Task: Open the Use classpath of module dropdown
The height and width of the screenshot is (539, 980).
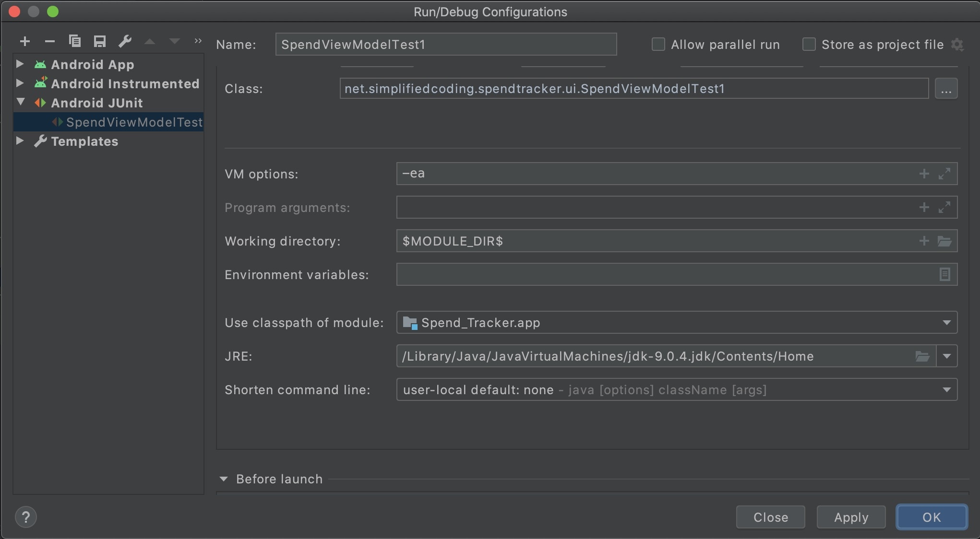Action: (x=946, y=322)
